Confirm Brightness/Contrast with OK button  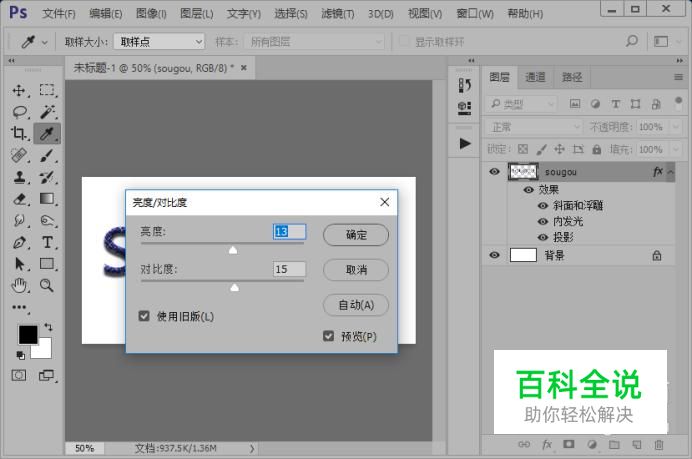356,235
